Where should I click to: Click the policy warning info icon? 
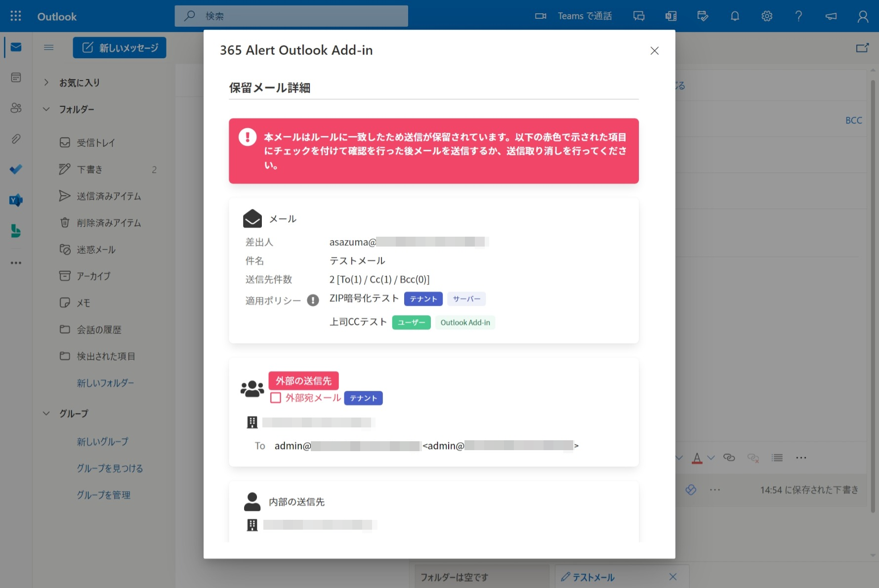[x=313, y=300]
